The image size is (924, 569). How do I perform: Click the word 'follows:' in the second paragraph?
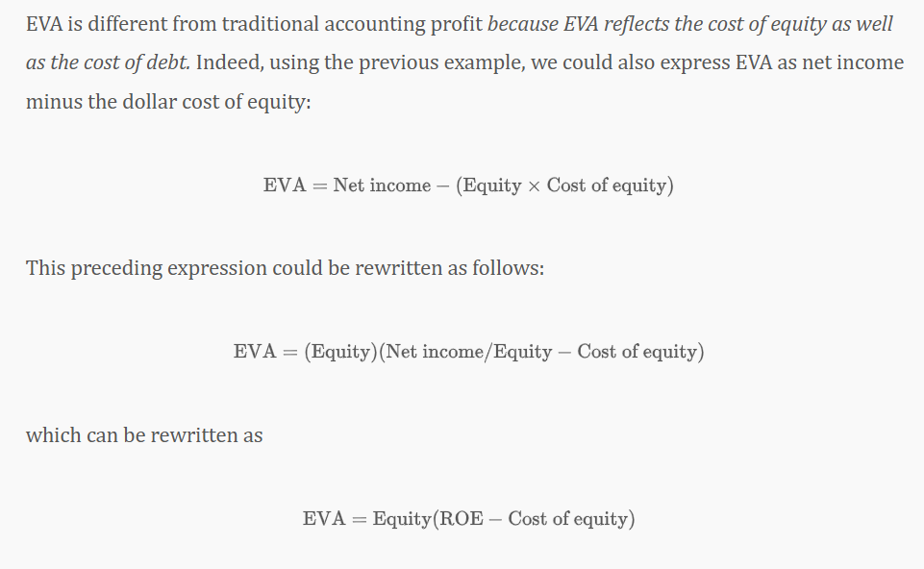pyautogui.click(x=508, y=268)
